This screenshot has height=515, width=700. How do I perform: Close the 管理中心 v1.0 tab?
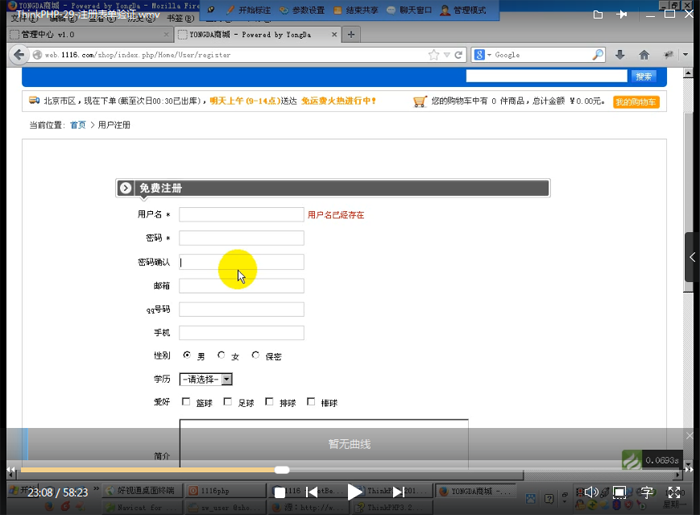[166, 34]
